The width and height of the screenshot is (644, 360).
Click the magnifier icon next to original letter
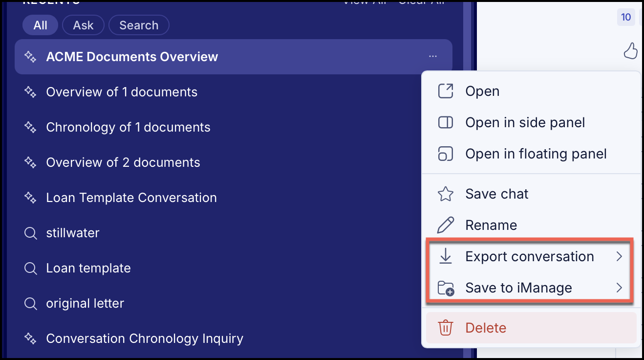pos(30,304)
